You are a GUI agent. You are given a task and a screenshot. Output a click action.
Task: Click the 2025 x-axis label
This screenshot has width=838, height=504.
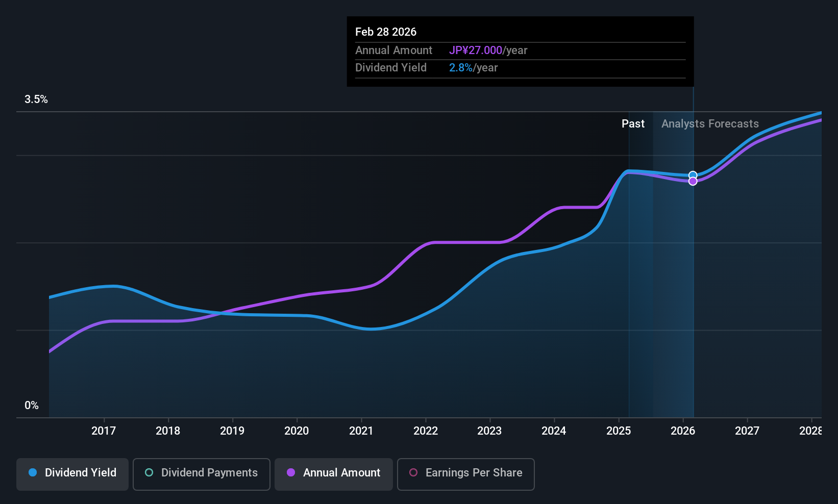619,431
